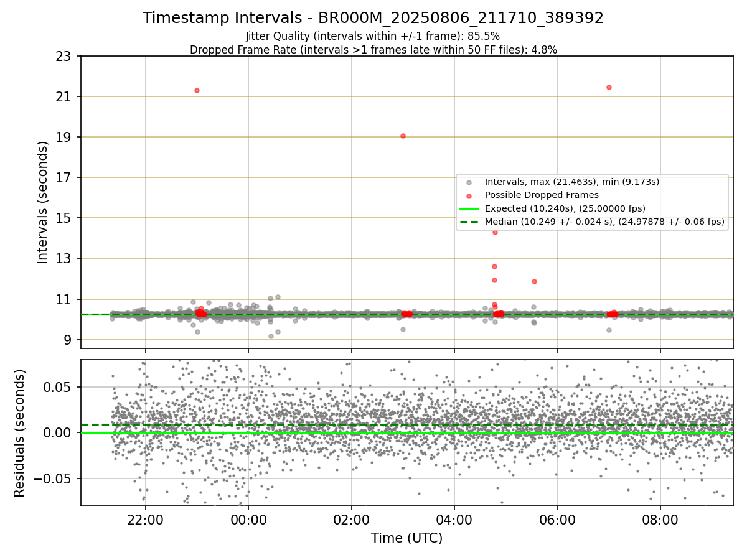Click the 'Dropped Frame Rate' subtitle showing 4.8%

(373, 50)
